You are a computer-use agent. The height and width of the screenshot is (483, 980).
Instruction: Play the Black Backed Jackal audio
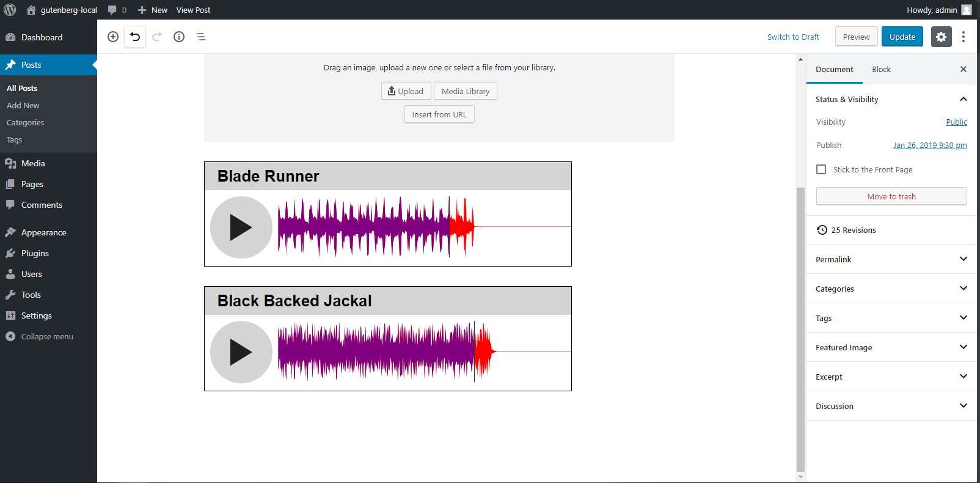pos(241,352)
